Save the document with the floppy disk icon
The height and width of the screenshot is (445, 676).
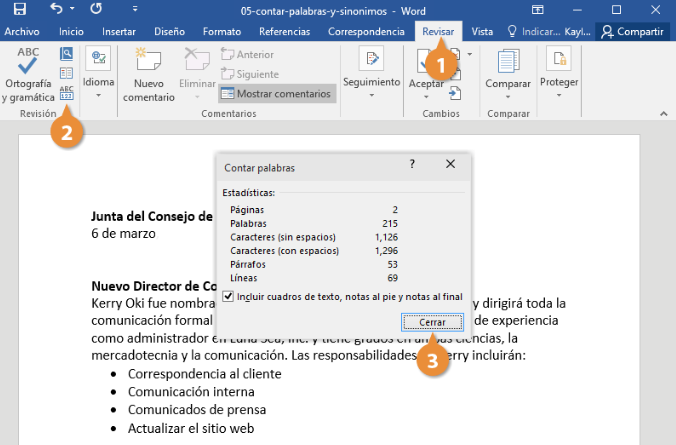click(x=20, y=9)
